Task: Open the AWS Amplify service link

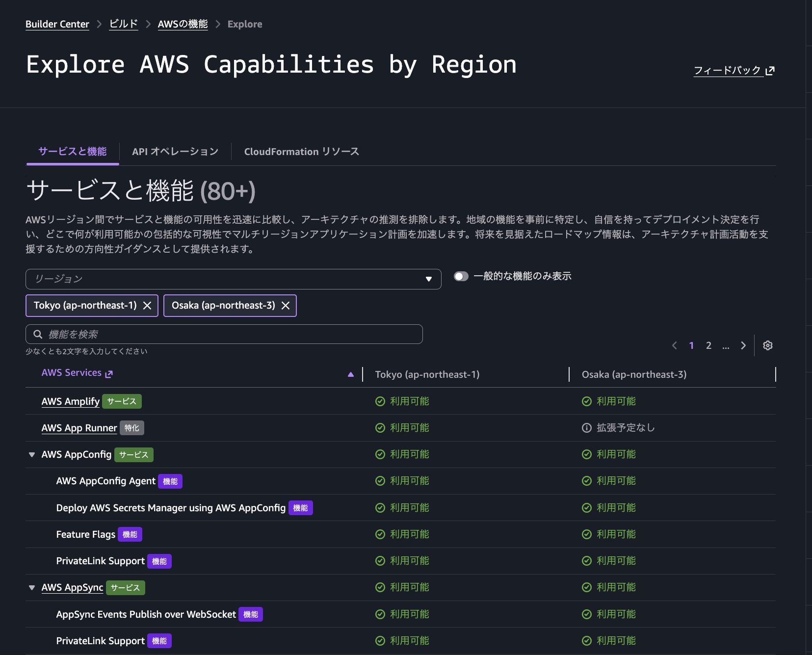Action: (70, 401)
